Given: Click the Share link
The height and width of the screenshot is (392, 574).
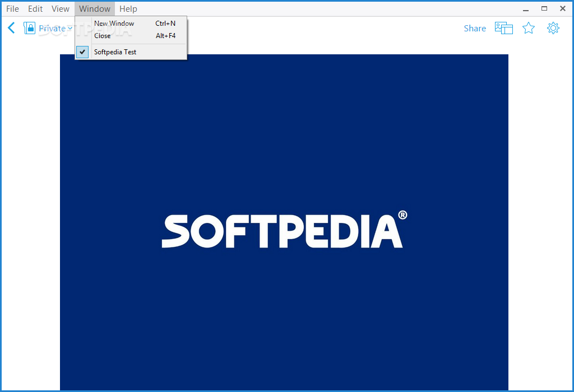Looking at the screenshot, I should point(474,28).
